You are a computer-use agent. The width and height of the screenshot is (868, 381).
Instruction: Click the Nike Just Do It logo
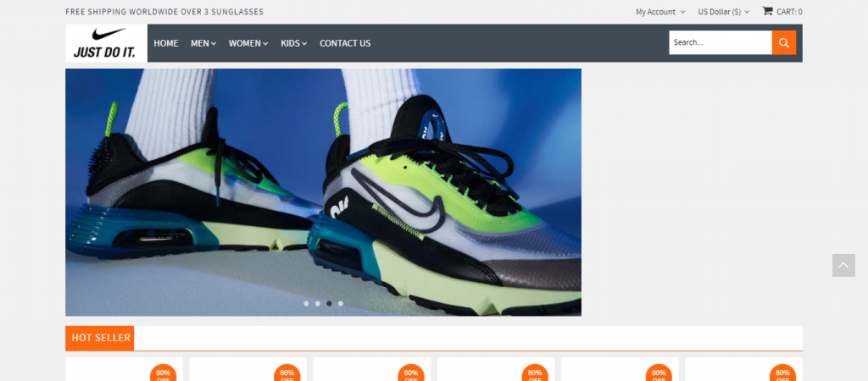click(x=106, y=43)
